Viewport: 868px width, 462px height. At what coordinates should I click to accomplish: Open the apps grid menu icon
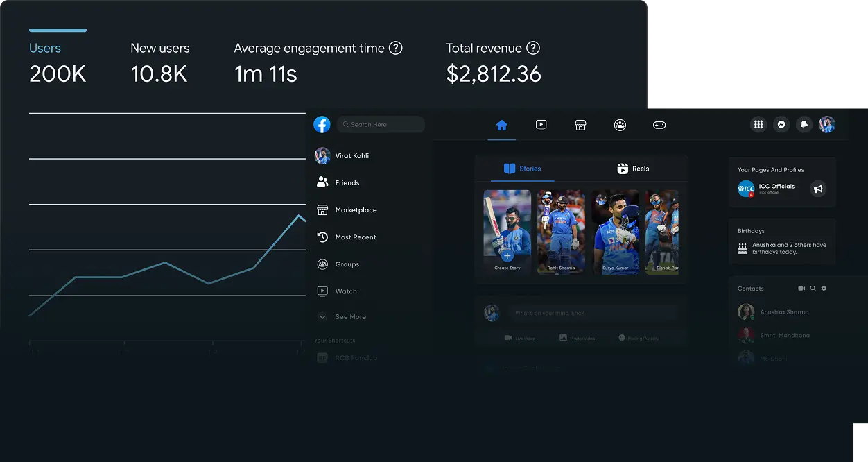click(x=758, y=124)
